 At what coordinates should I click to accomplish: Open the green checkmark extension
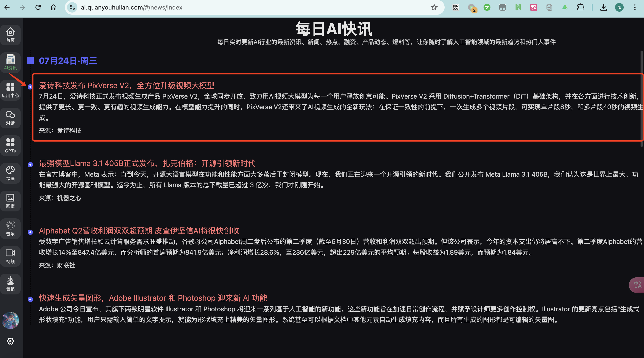click(487, 7)
